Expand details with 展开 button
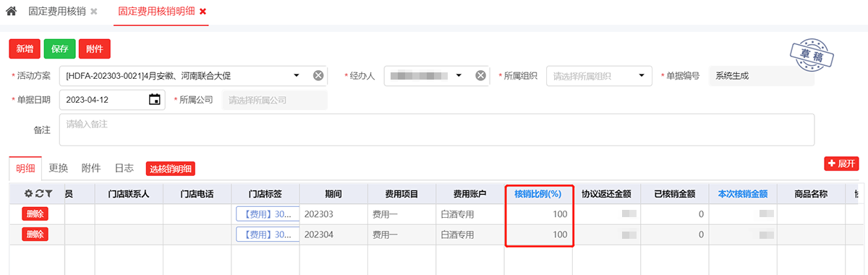Image resolution: width=868 pixels, height=275 pixels. point(841,164)
